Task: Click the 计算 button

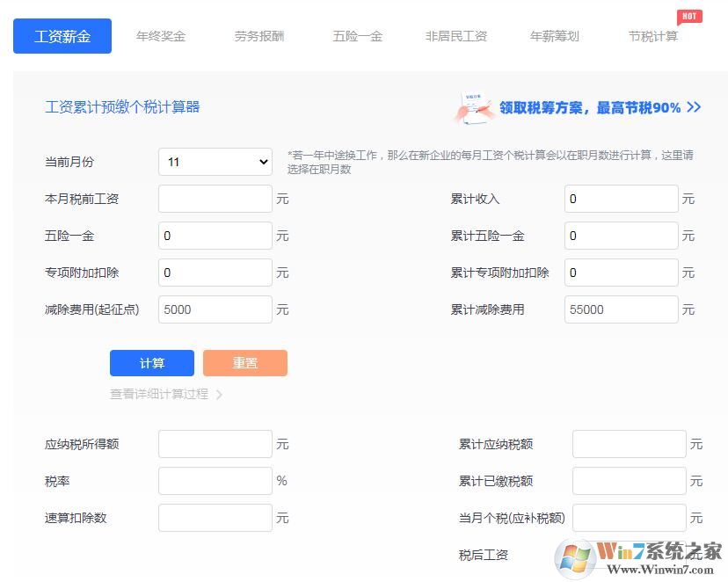Action: click(151, 362)
